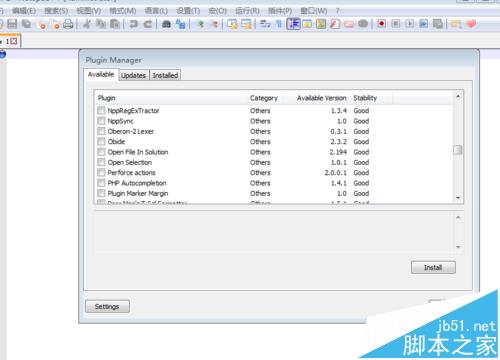Open the Replace toolbar icon
The image size is (500, 360).
[x=180, y=24]
